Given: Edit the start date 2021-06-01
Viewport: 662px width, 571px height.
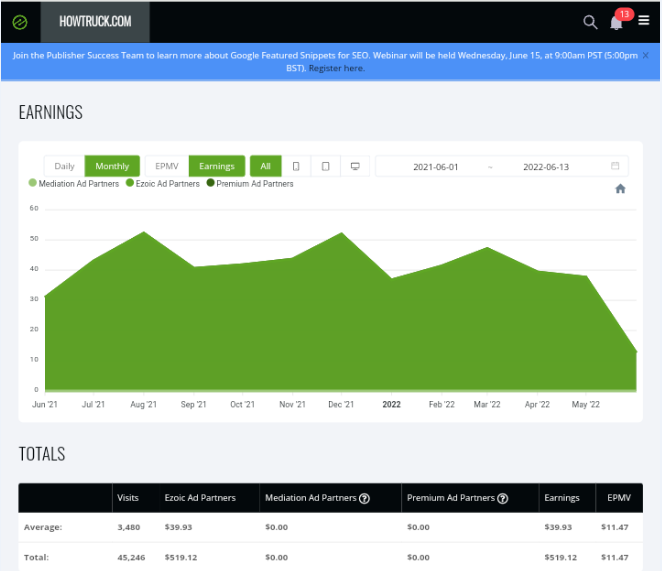Looking at the screenshot, I should point(435,167).
